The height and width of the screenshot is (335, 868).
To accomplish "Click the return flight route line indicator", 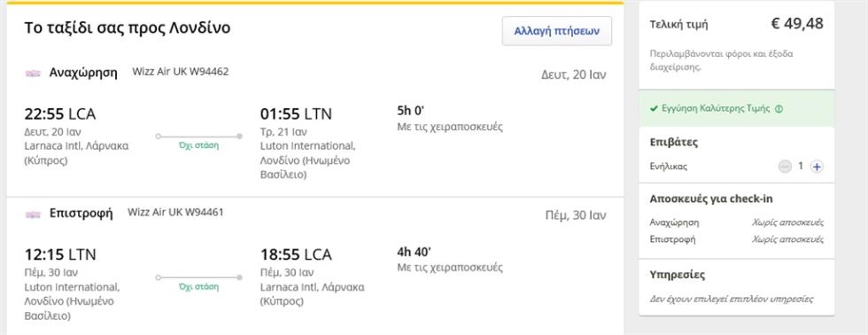I will pos(198,277).
